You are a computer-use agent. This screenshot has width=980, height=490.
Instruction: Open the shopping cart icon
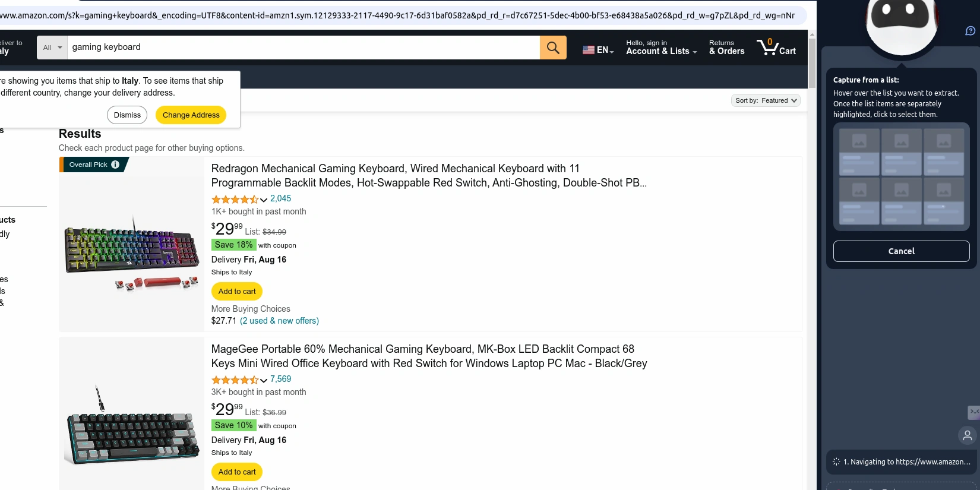point(776,48)
